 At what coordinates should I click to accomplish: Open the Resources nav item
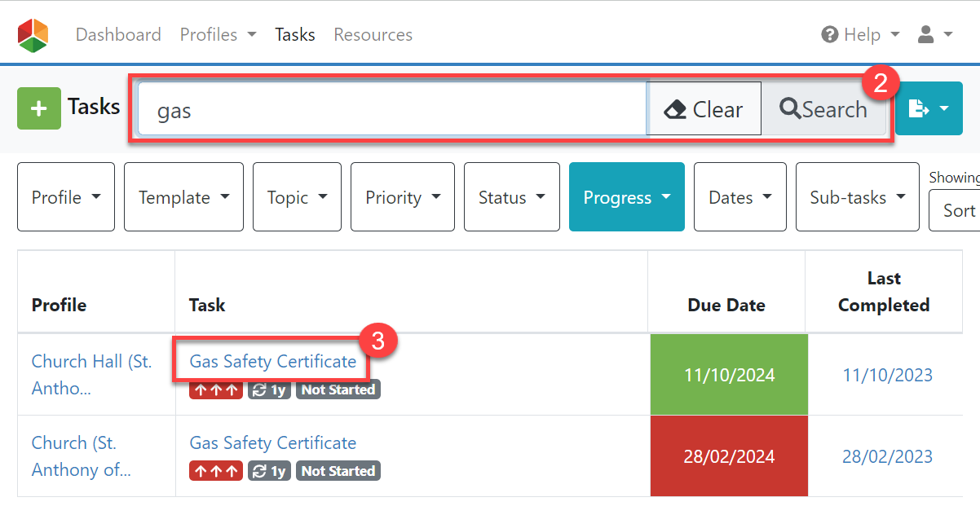point(373,35)
